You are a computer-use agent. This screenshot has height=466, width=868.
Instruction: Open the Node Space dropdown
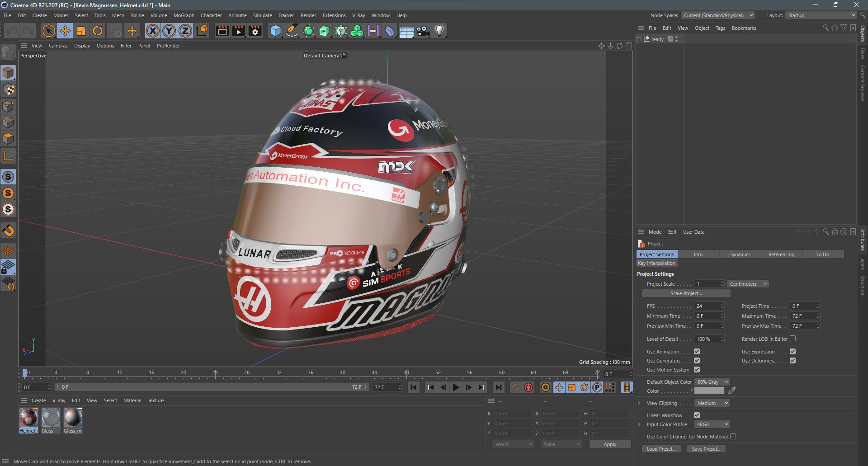pyautogui.click(x=717, y=15)
